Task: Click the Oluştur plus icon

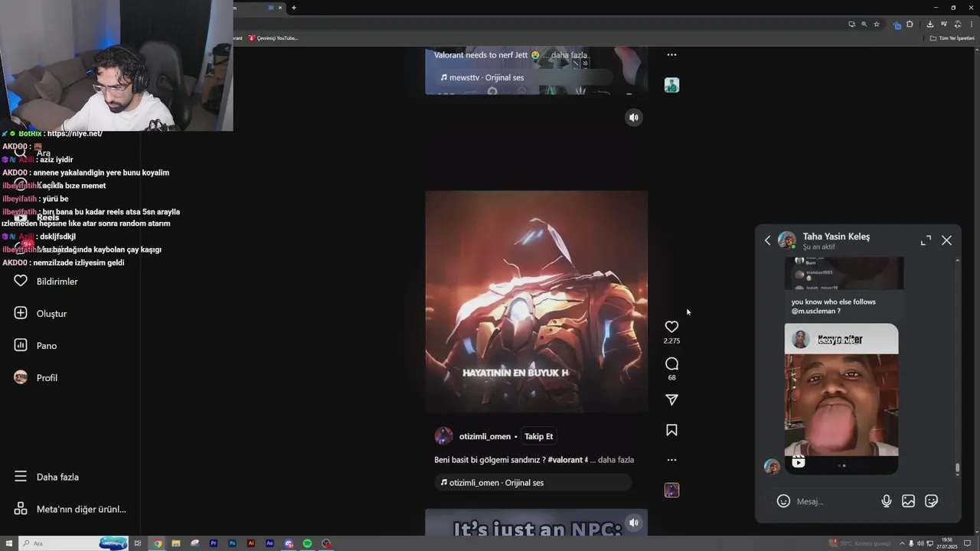Action: coord(21,313)
